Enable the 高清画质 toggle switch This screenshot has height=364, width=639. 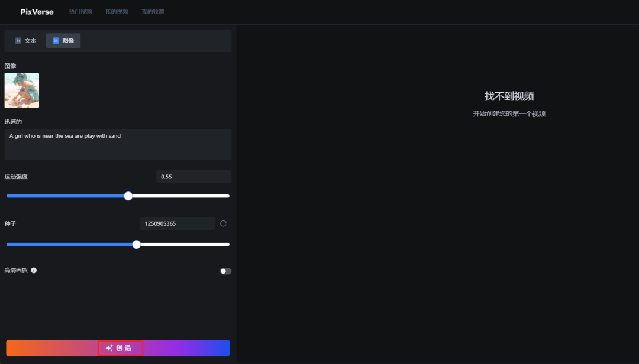[225, 270]
